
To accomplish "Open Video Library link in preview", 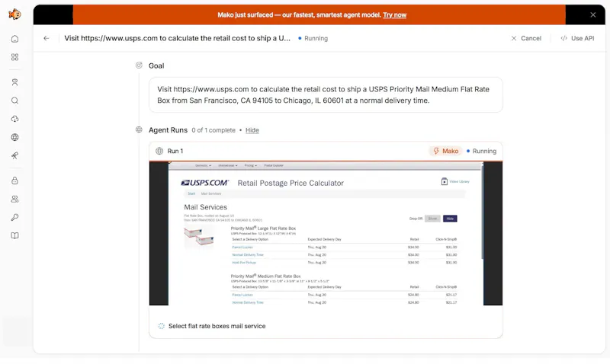I will click(455, 181).
